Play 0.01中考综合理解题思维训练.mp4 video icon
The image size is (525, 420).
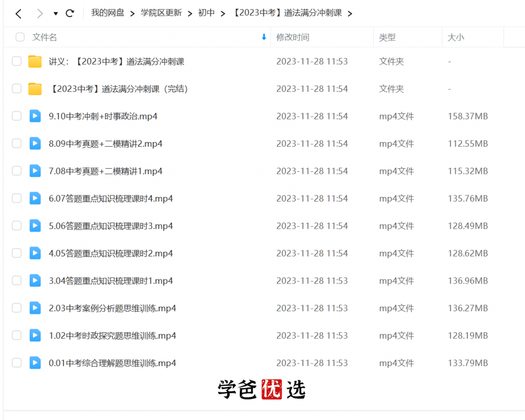35,363
